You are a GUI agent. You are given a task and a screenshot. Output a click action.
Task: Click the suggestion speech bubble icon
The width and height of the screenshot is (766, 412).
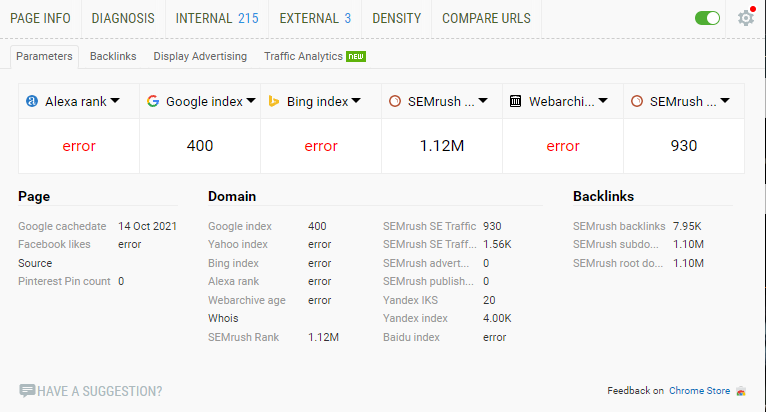click(x=27, y=390)
